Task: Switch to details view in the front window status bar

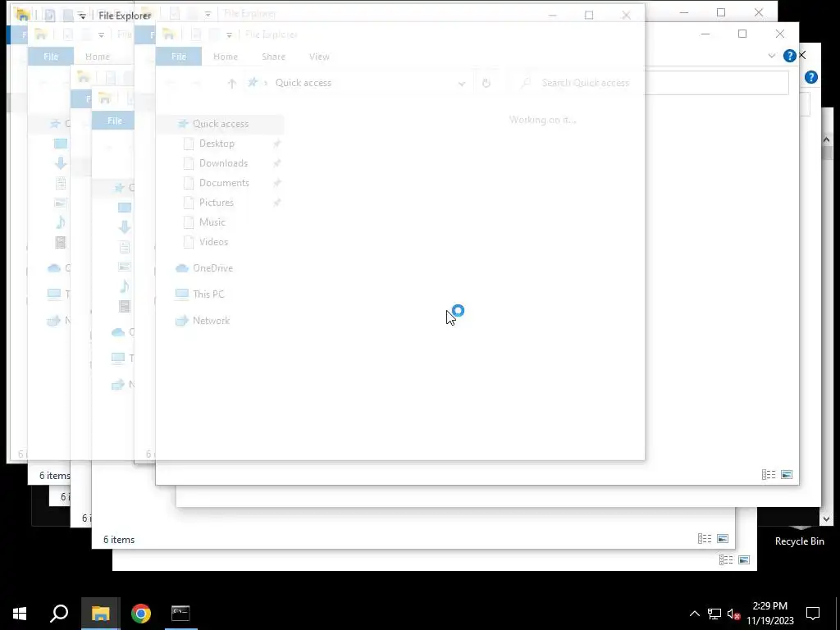Action: point(768,475)
